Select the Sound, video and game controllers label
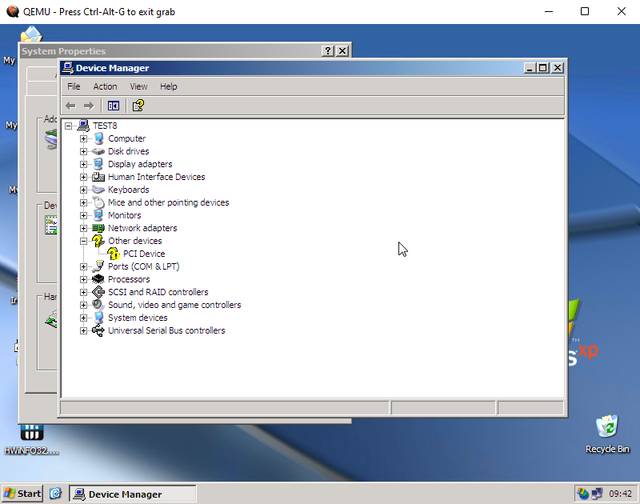The width and height of the screenshot is (640, 504). (x=174, y=305)
